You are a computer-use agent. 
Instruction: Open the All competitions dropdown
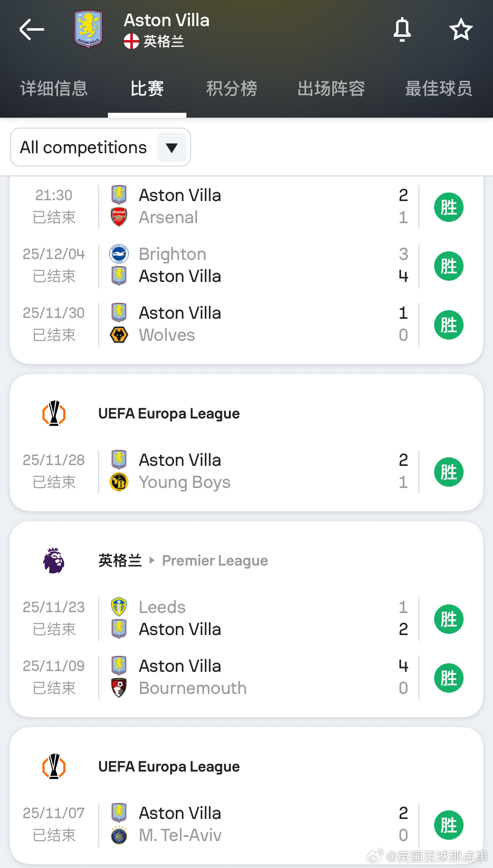point(83,148)
